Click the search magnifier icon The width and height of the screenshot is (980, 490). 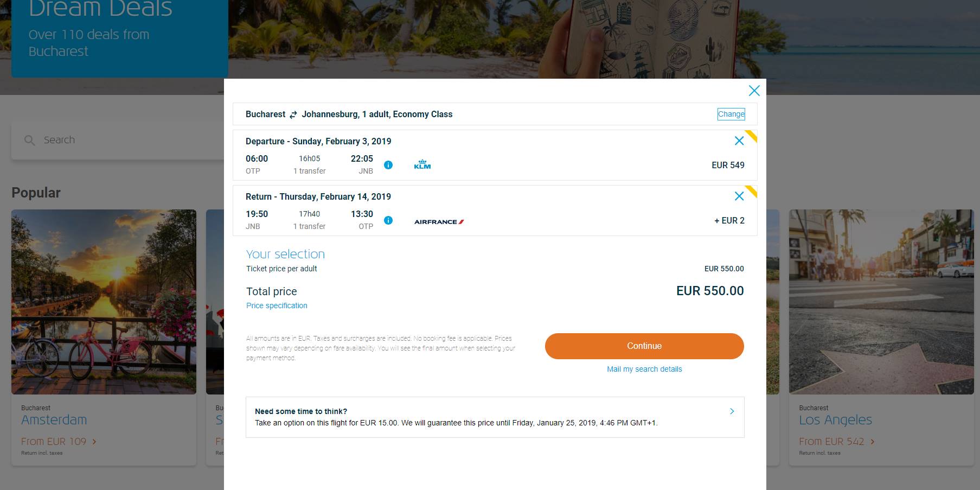click(x=30, y=141)
